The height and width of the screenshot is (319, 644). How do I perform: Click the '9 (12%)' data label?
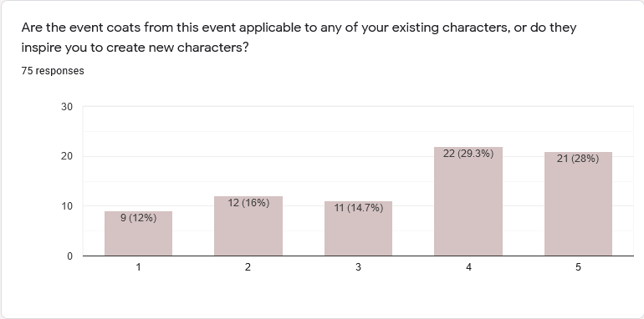coord(138,218)
